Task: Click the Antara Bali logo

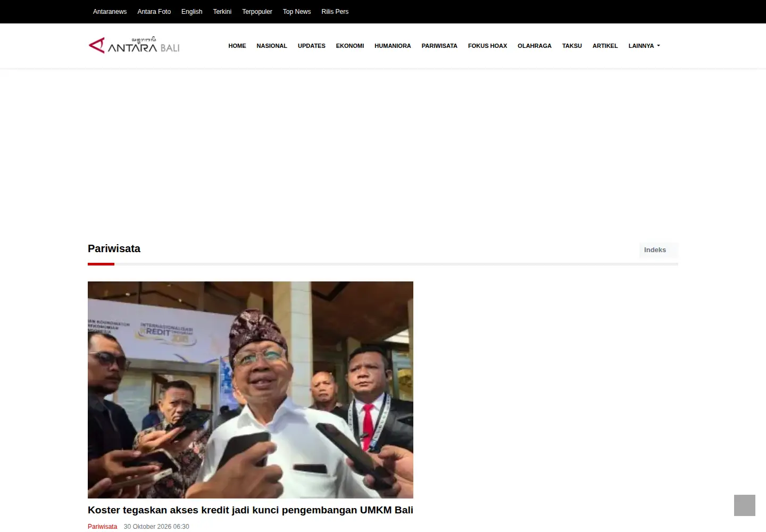Action: [134, 45]
